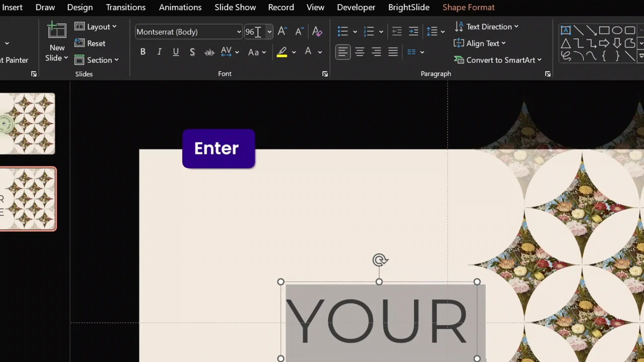Decrease font size with the shrink button
Screen dimensions: 644x362
tap(299, 32)
